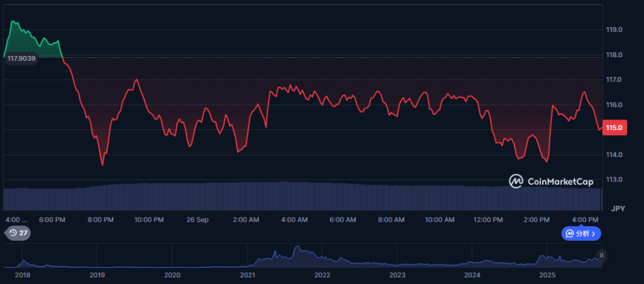
Task: Click the 2021 year on the mini timeline
Action: (x=247, y=275)
